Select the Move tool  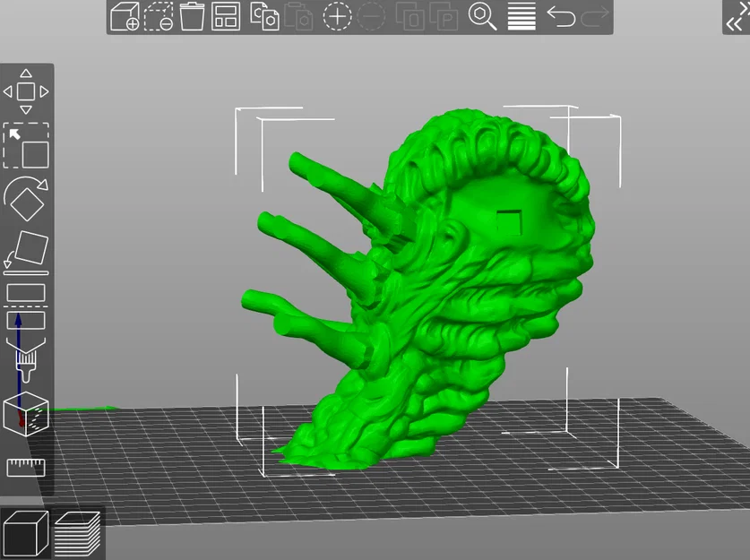point(26,91)
